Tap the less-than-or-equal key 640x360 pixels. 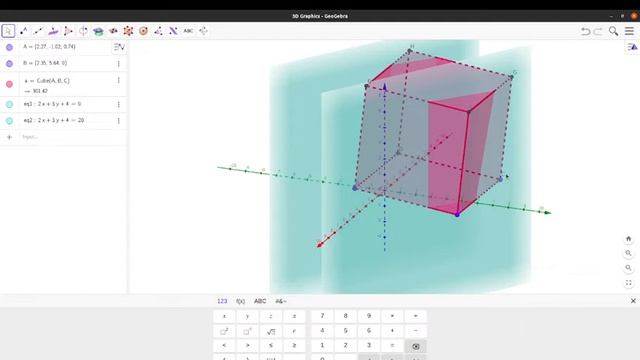[271, 346]
